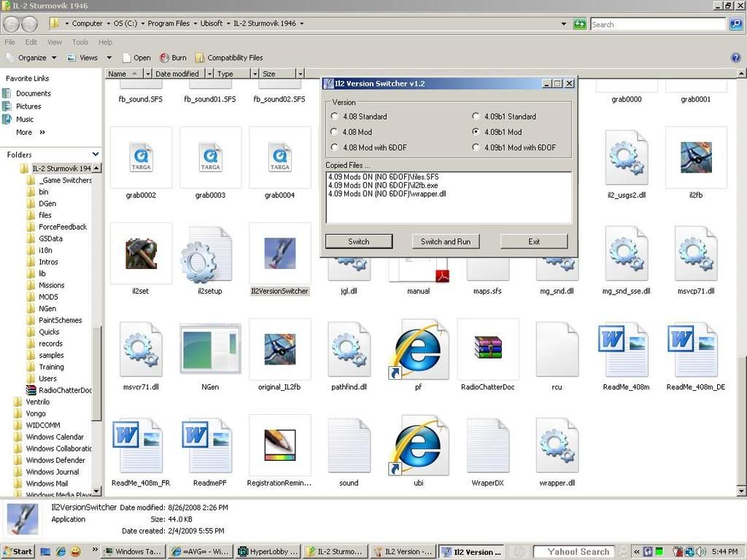
Task: Open the File menu
Action: tap(10, 42)
